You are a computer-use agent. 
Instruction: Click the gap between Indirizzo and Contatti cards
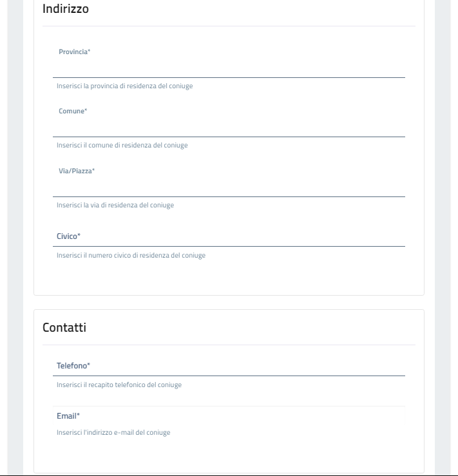229,303
